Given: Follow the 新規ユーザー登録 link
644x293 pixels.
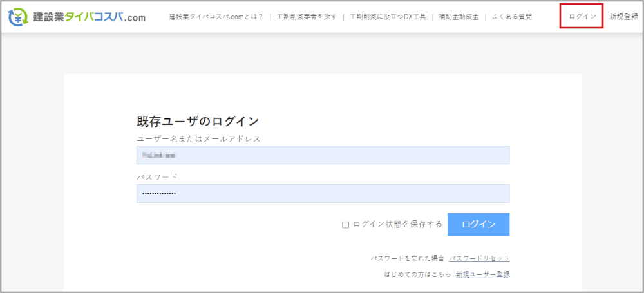Looking at the screenshot, I should [482, 274].
